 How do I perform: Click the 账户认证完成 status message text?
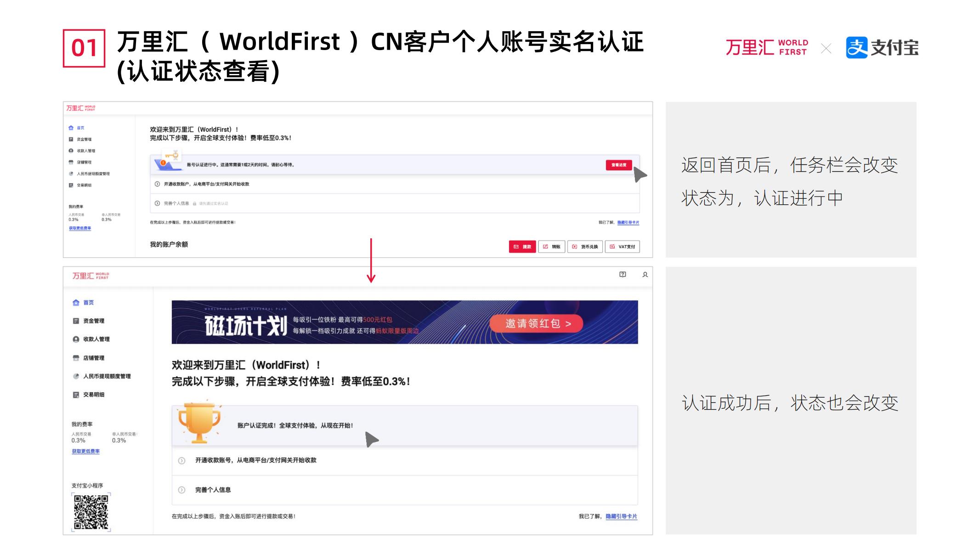click(x=295, y=426)
